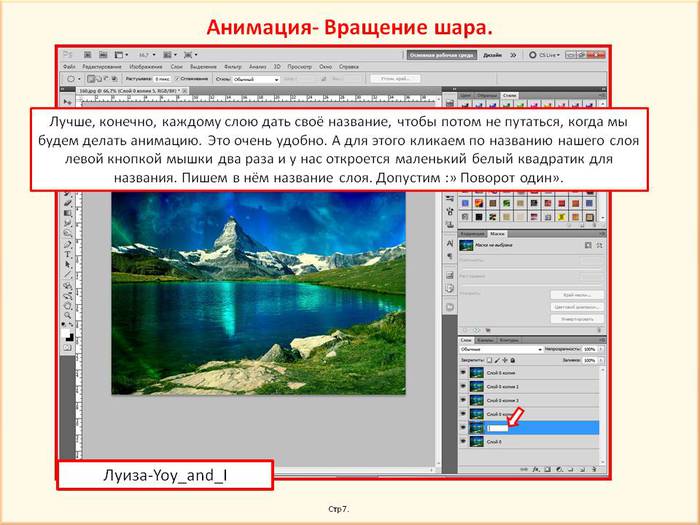Create a new layer icon

pos(582,469)
